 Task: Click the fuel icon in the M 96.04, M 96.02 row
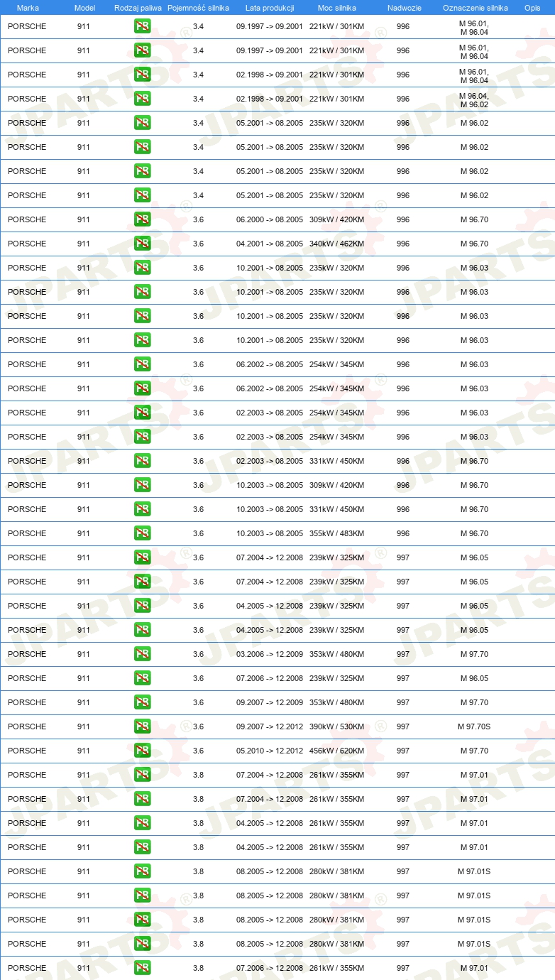point(142,99)
